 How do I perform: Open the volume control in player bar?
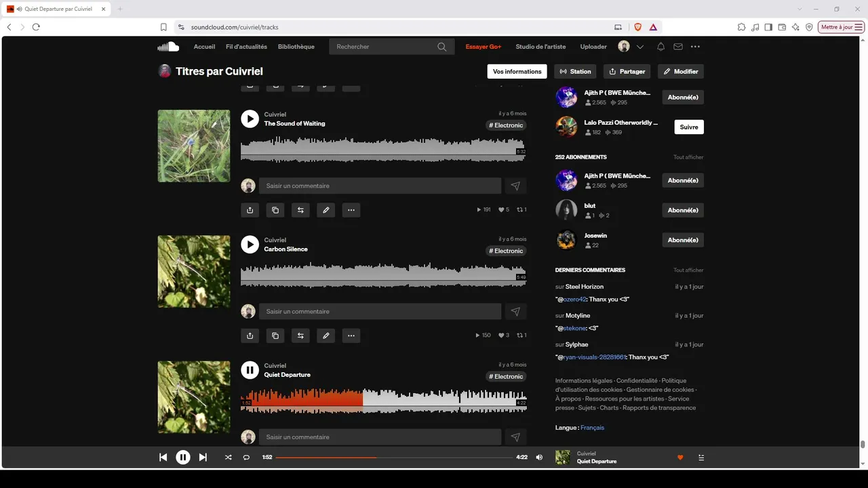click(539, 457)
